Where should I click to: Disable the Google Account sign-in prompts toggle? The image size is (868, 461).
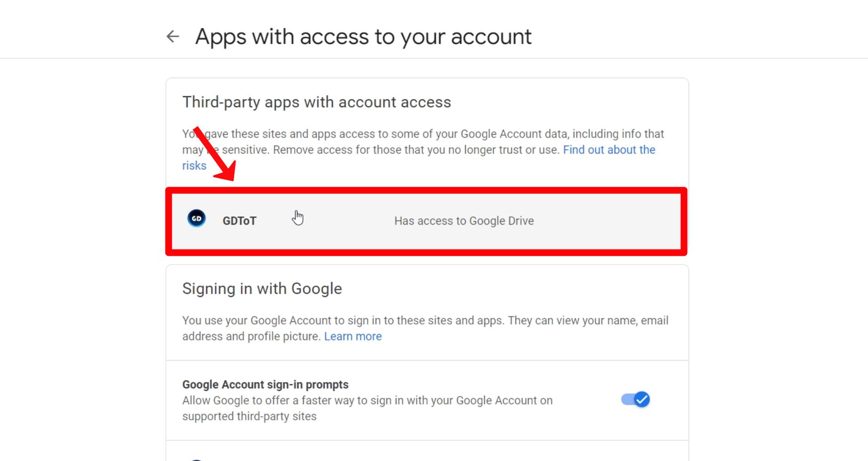coord(635,400)
